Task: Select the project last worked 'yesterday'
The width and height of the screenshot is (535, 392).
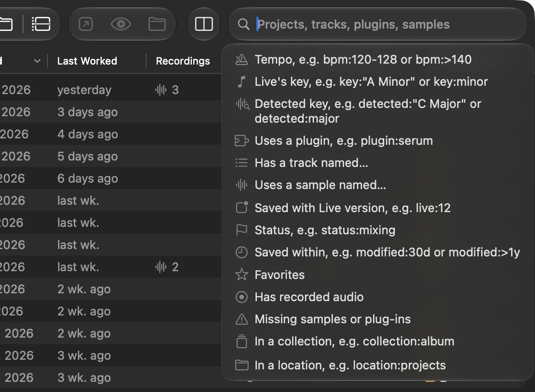Action: pos(111,90)
